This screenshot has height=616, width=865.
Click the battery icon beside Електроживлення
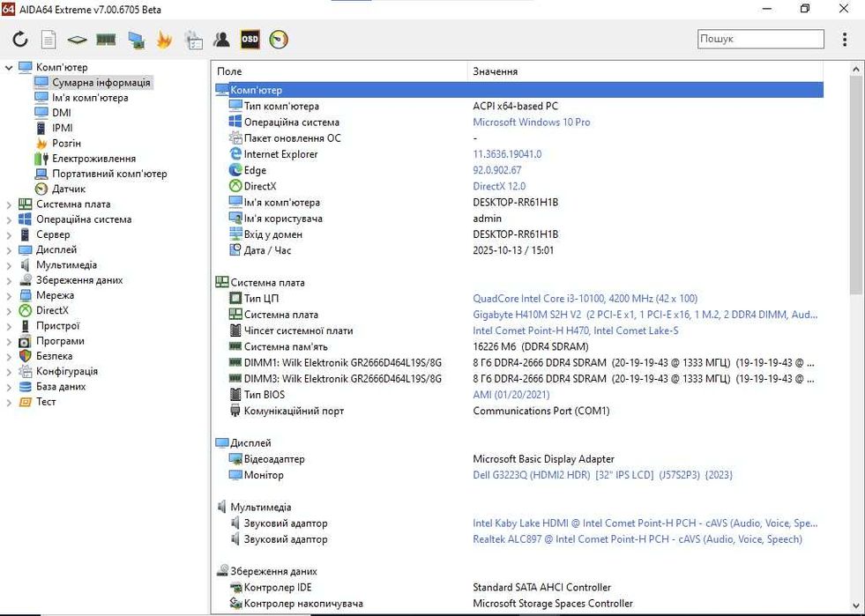point(41,159)
